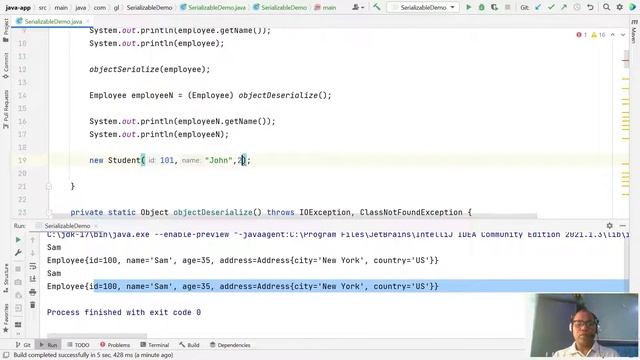The width and height of the screenshot is (640, 360).
Task: Print console output with printer icon
Action: (33, 292)
